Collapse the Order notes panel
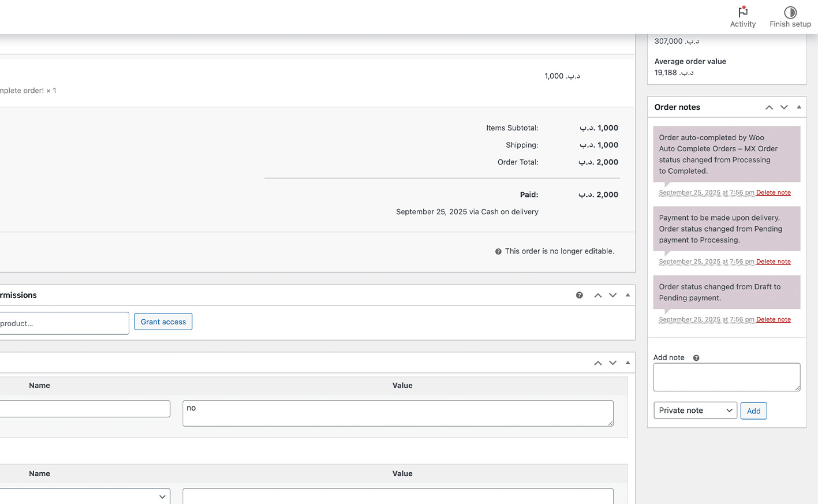Screen dimensions: 818x504 [x=799, y=107]
